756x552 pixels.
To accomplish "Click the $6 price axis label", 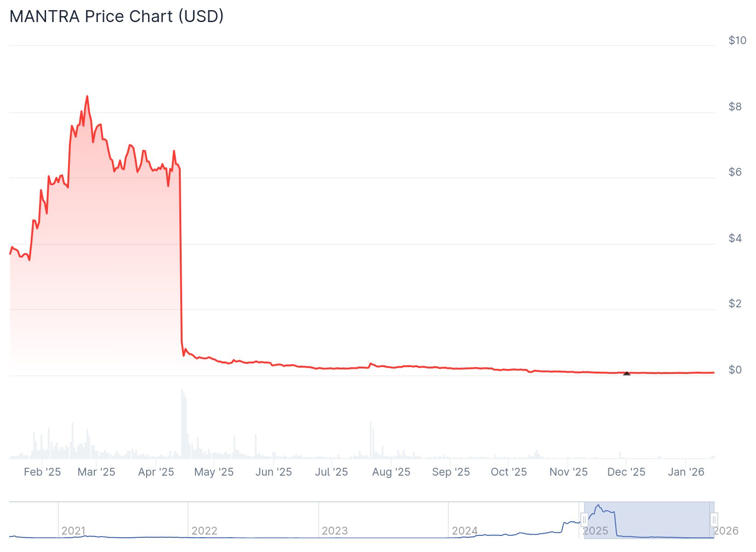I will point(735,172).
